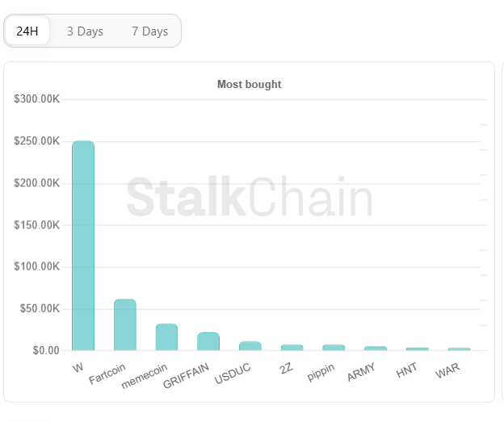Click the tall W bar in chart
The height and width of the screenshot is (422, 504).
[83, 246]
